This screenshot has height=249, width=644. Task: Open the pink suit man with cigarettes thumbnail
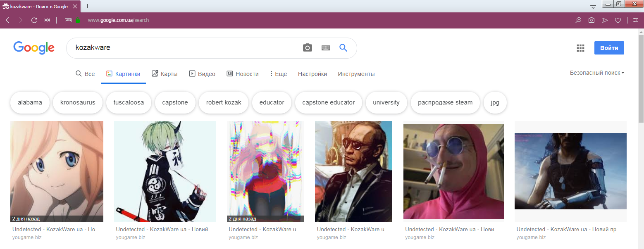(x=453, y=171)
